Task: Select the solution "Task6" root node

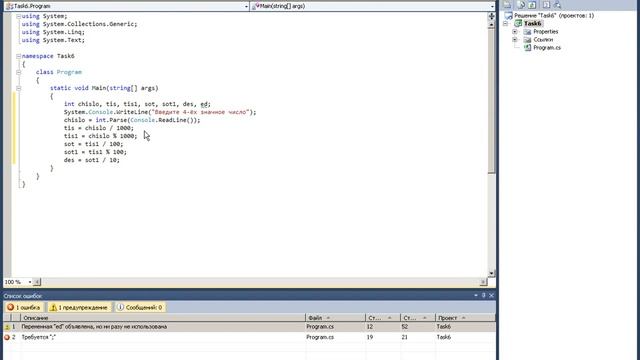Action: click(x=553, y=16)
